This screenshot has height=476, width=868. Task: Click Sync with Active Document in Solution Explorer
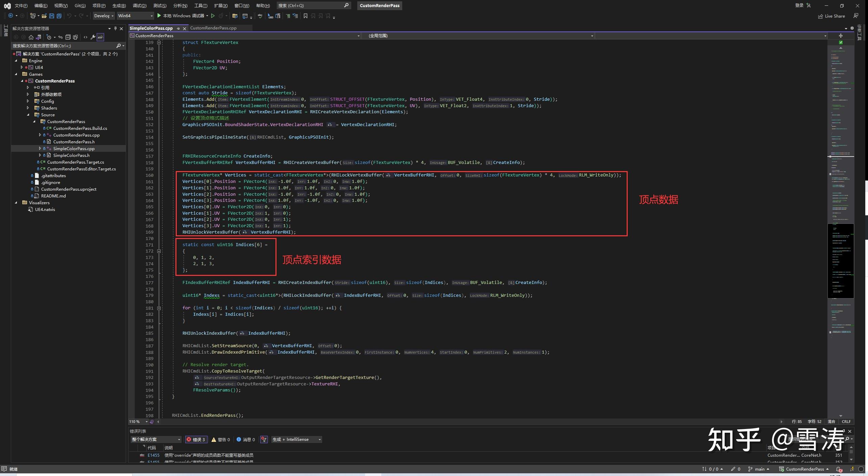coord(61,37)
